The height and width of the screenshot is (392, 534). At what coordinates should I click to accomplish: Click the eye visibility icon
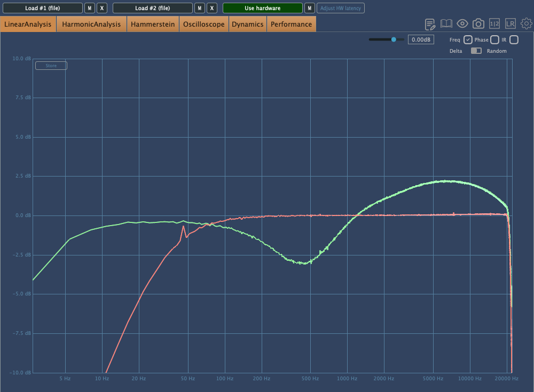point(462,24)
